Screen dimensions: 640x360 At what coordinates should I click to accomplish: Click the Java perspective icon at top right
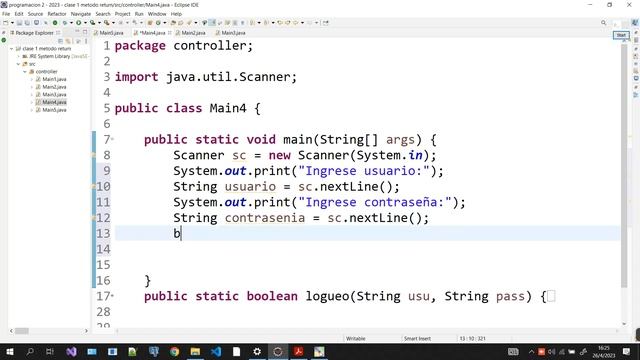point(635,23)
